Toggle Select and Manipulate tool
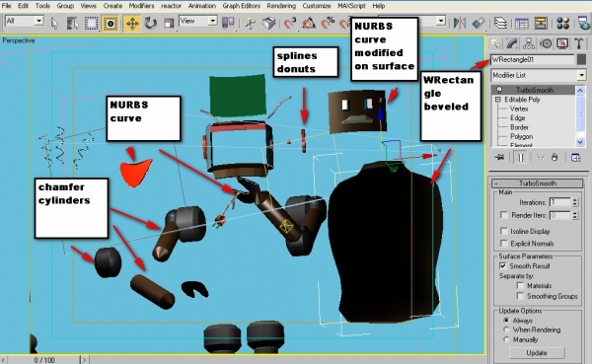Image resolution: width=592 pixels, height=364 pixels. [x=250, y=24]
